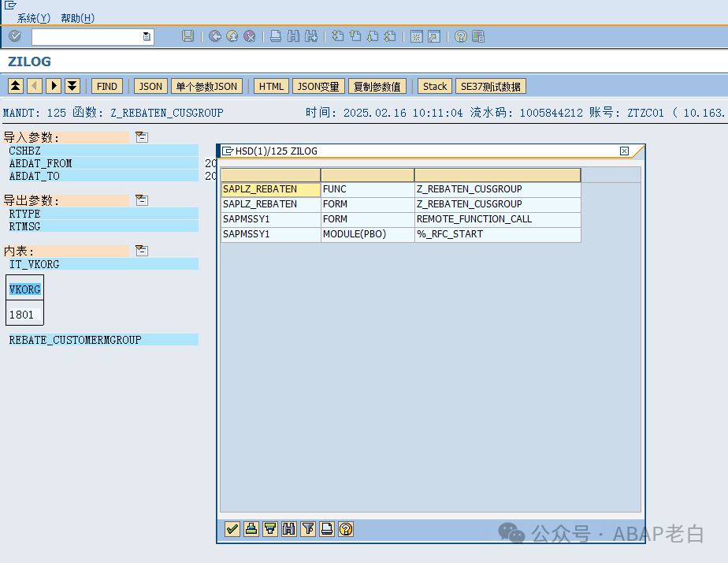
Task: Select SAPMSSY1 cell in the MODULE(PBO) row
Action: [x=271, y=233]
